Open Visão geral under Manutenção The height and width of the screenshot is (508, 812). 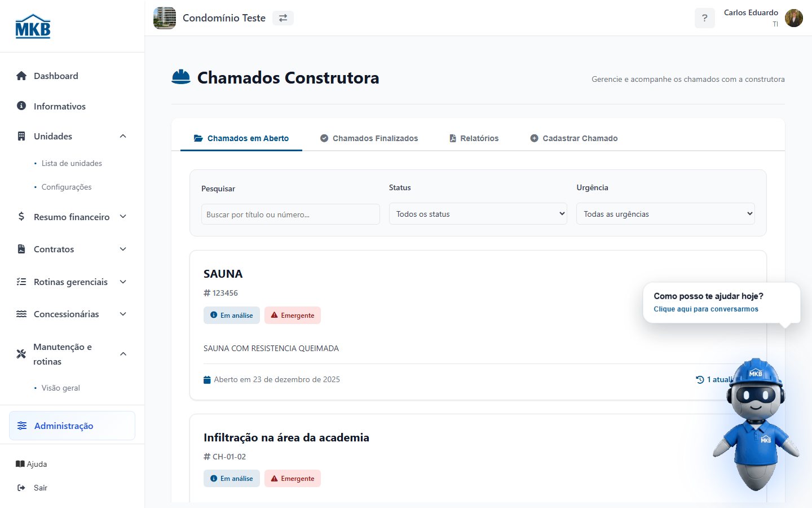click(x=61, y=388)
